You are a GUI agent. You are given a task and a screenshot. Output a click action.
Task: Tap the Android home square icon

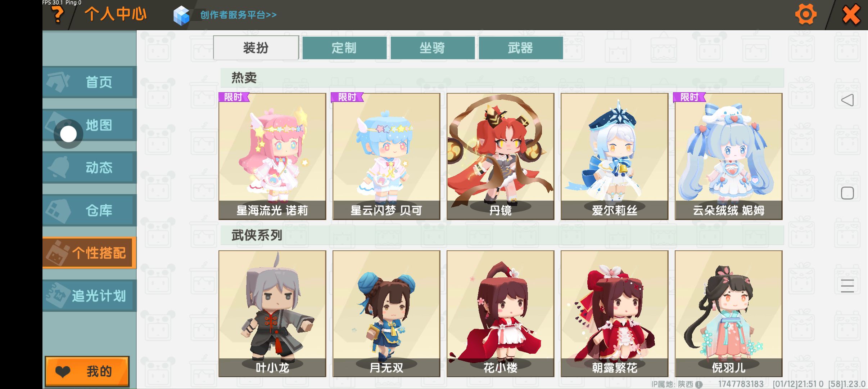[847, 193]
